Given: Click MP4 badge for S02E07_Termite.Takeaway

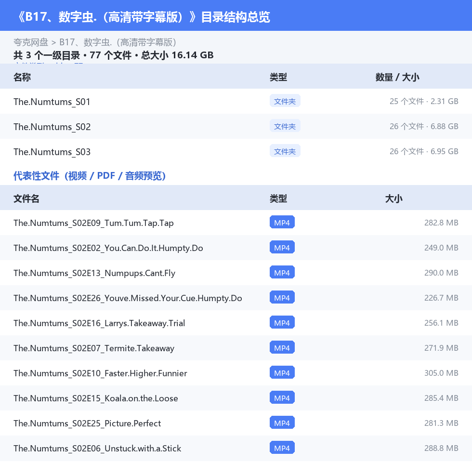Looking at the screenshot, I should point(282,348).
